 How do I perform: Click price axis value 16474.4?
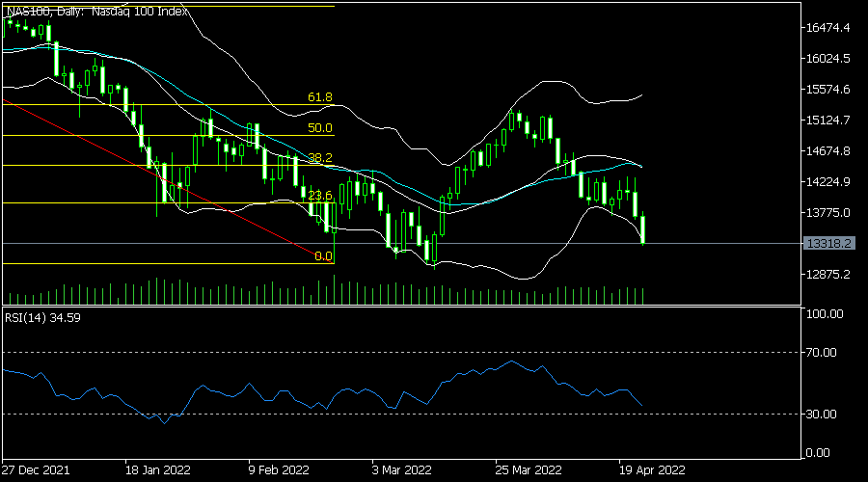coord(827,28)
